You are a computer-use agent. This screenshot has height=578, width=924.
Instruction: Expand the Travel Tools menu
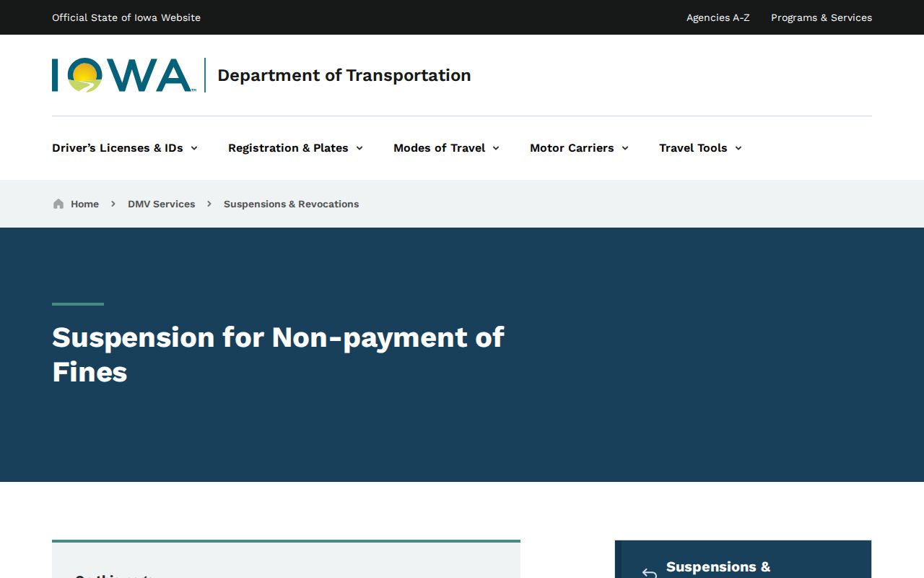700,148
